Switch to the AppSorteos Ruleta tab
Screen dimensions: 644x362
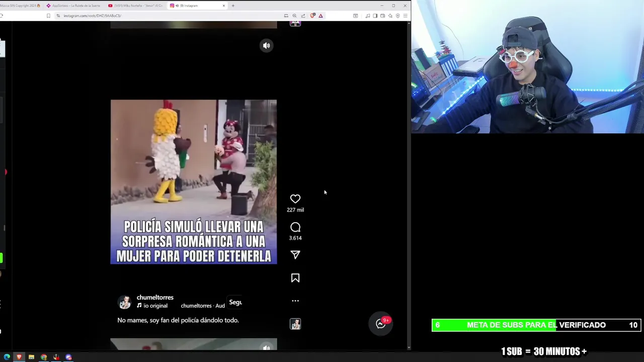coord(73,6)
